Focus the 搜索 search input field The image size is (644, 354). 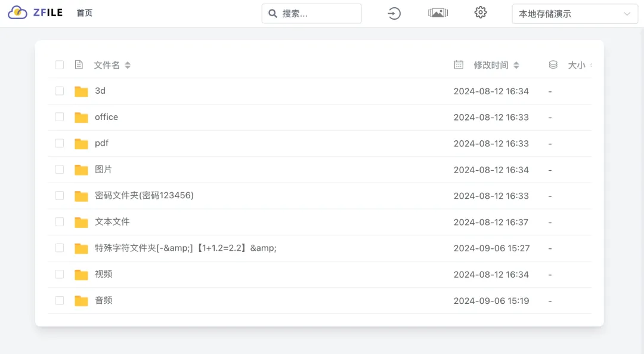(312, 14)
